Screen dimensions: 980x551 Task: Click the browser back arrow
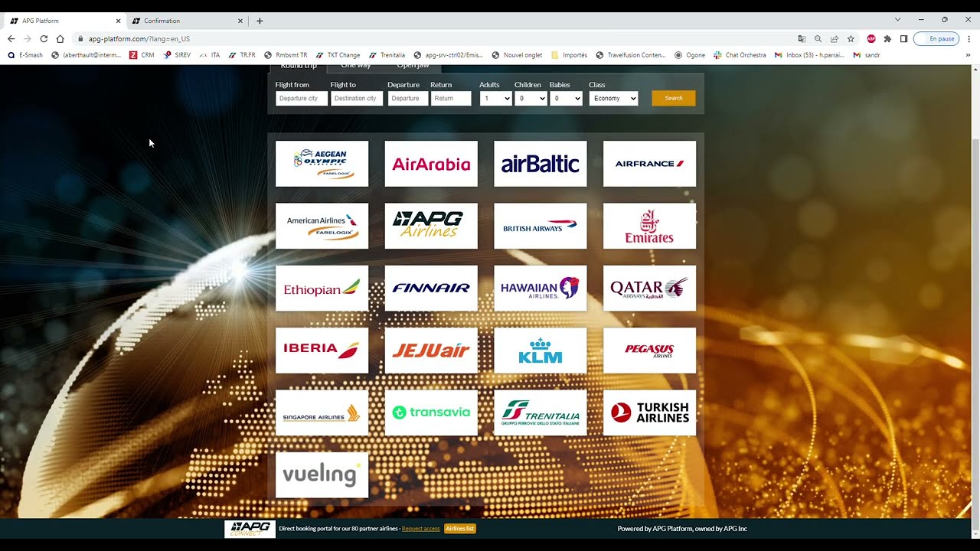pyautogui.click(x=11, y=38)
